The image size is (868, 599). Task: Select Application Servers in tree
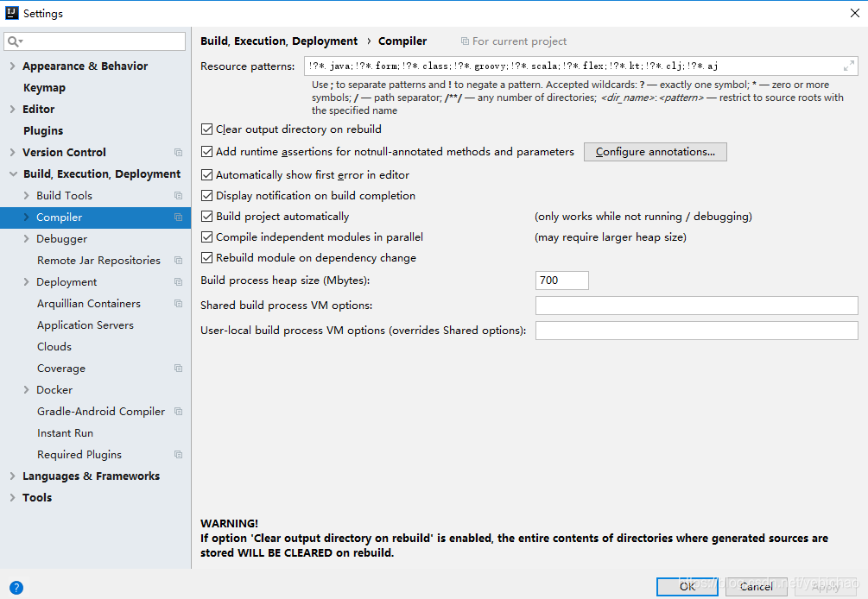point(86,325)
